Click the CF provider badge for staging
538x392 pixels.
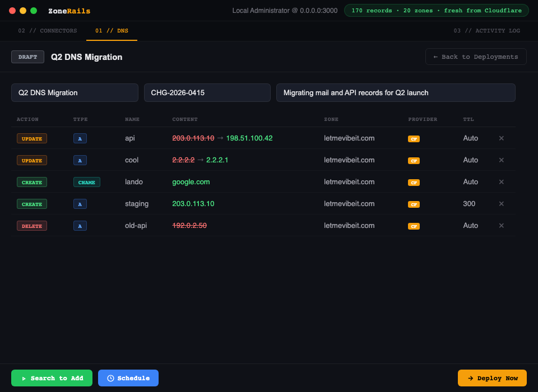click(414, 204)
